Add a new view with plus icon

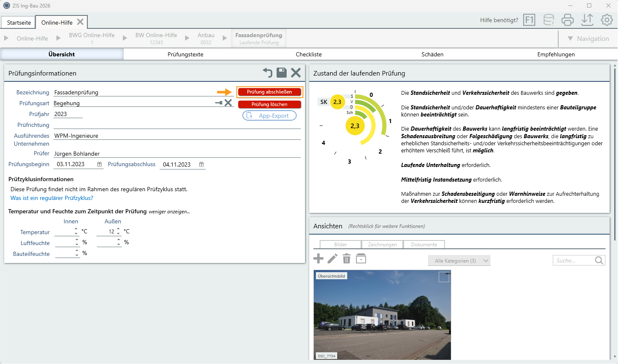tap(318, 259)
